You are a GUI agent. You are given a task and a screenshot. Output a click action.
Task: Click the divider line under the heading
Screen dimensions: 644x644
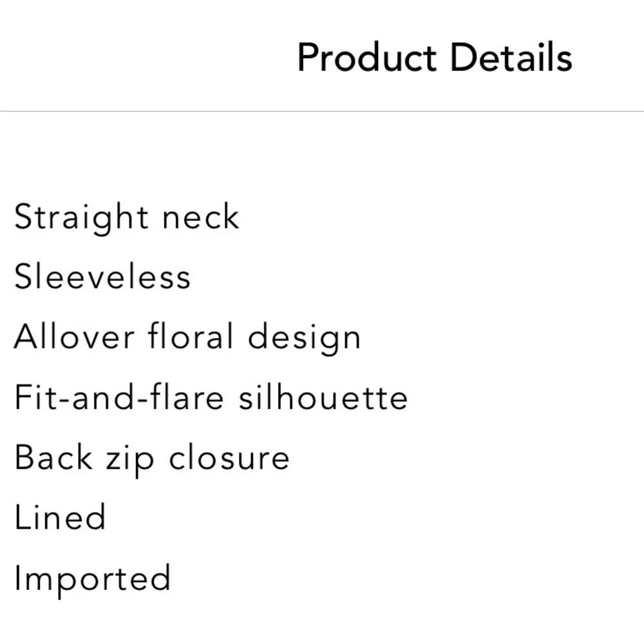pos(322,111)
